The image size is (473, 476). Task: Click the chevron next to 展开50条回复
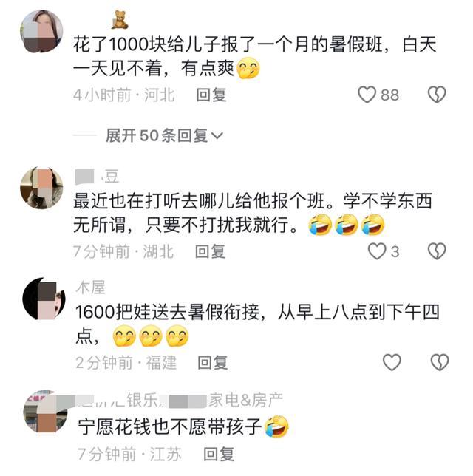click(x=217, y=136)
